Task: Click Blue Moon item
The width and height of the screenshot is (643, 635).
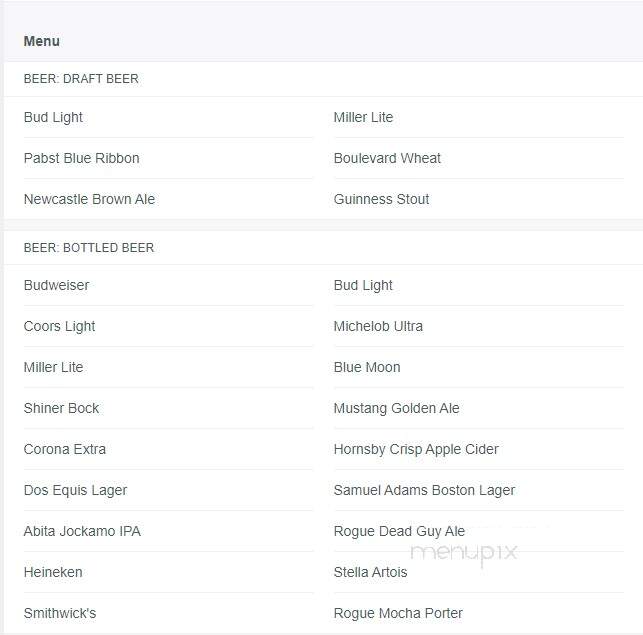Action: click(367, 367)
